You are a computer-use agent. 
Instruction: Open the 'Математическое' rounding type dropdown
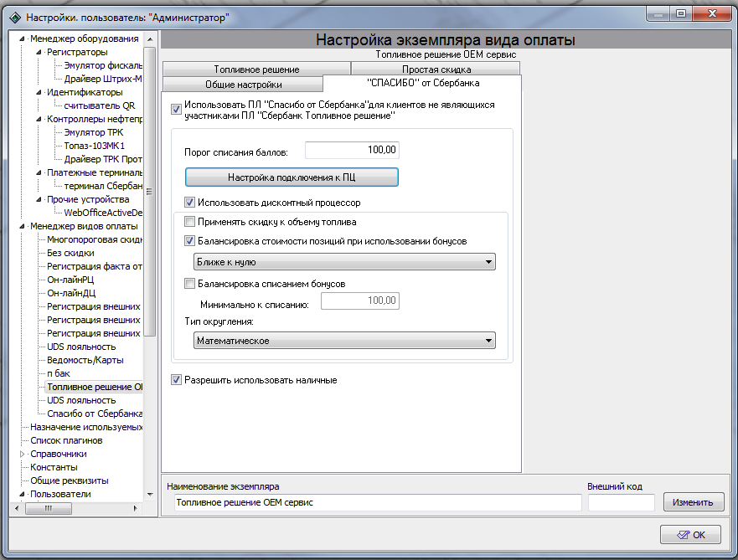click(x=344, y=341)
